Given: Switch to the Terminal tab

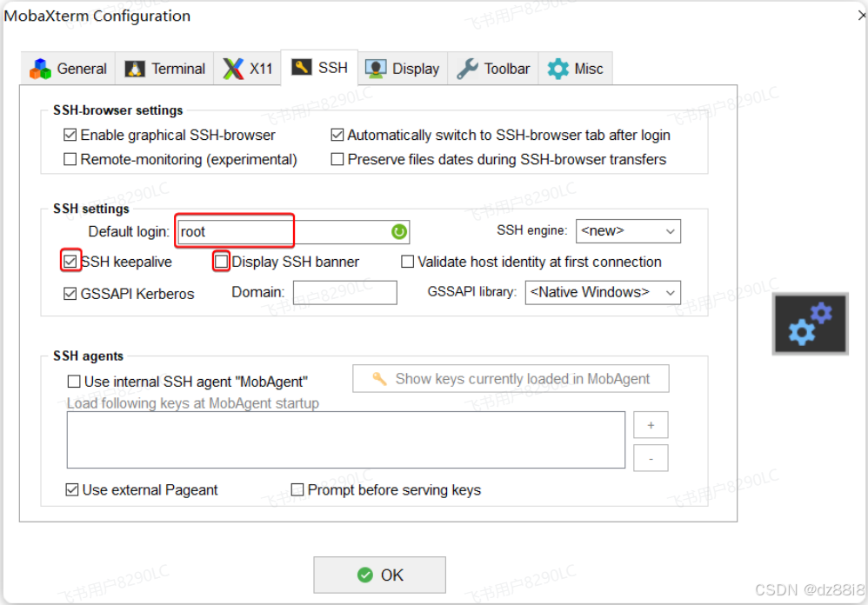Looking at the screenshot, I should click(164, 69).
